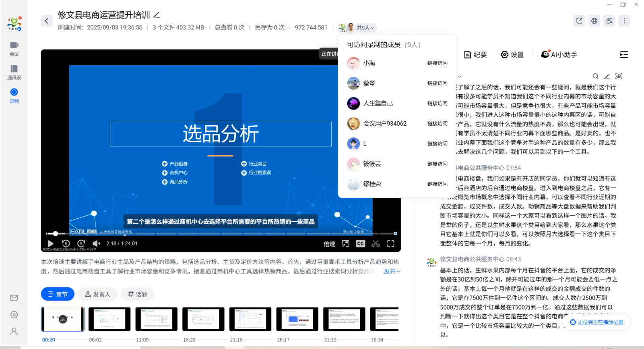Open the AI小助手 assistant
The height and width of the screenshot is (349, 644).
coord(559,54)
